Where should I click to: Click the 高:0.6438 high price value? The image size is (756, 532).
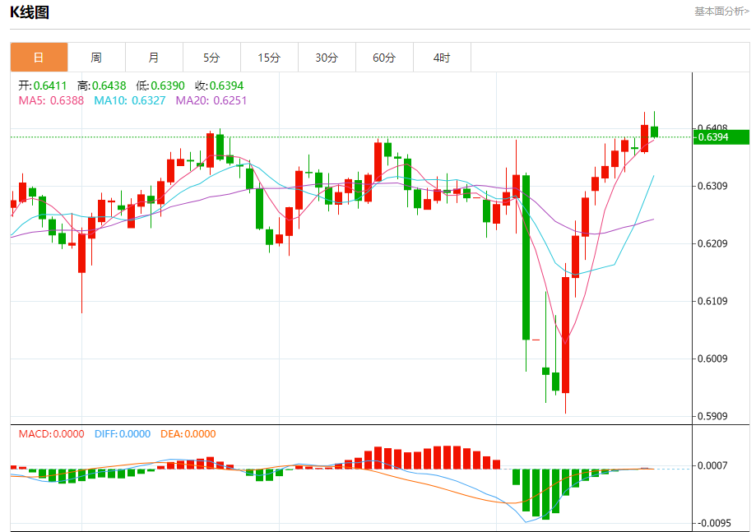point(102,86)
